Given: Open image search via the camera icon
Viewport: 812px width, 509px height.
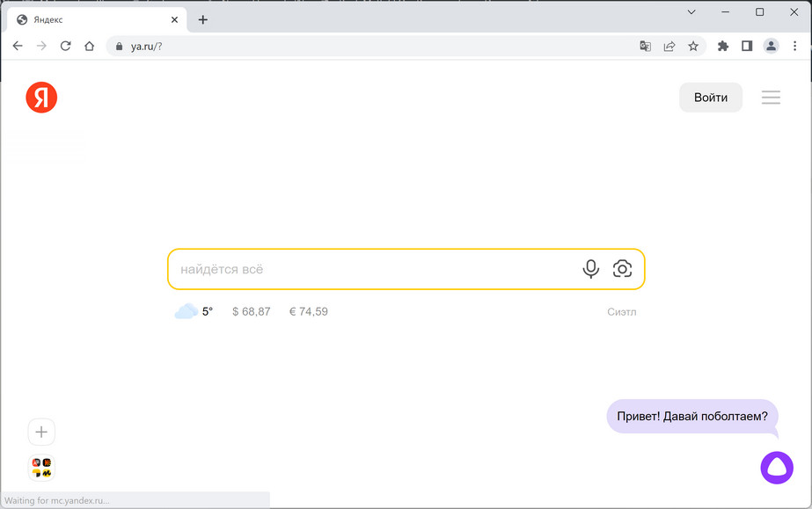Looking at the screenshot, I should [x=623, y=269].
